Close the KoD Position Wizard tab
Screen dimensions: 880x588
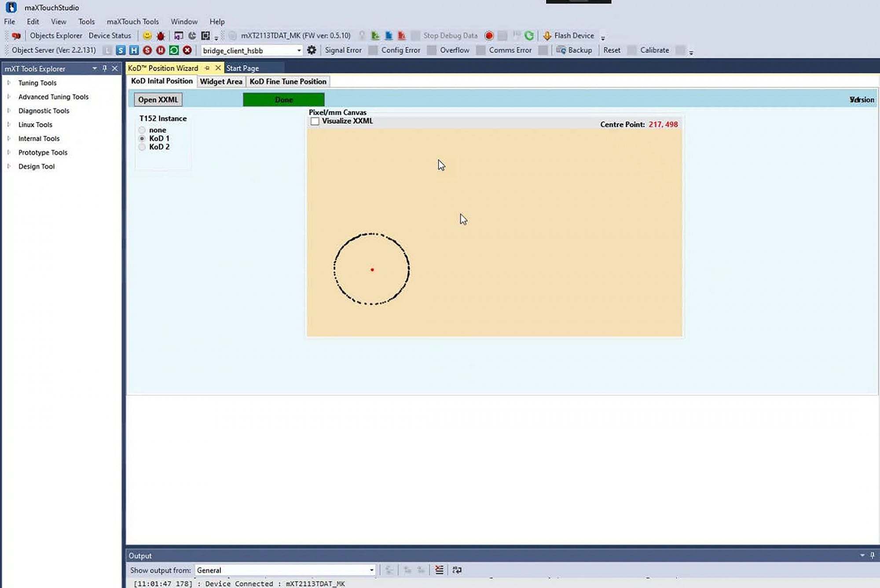pos(218,68)
